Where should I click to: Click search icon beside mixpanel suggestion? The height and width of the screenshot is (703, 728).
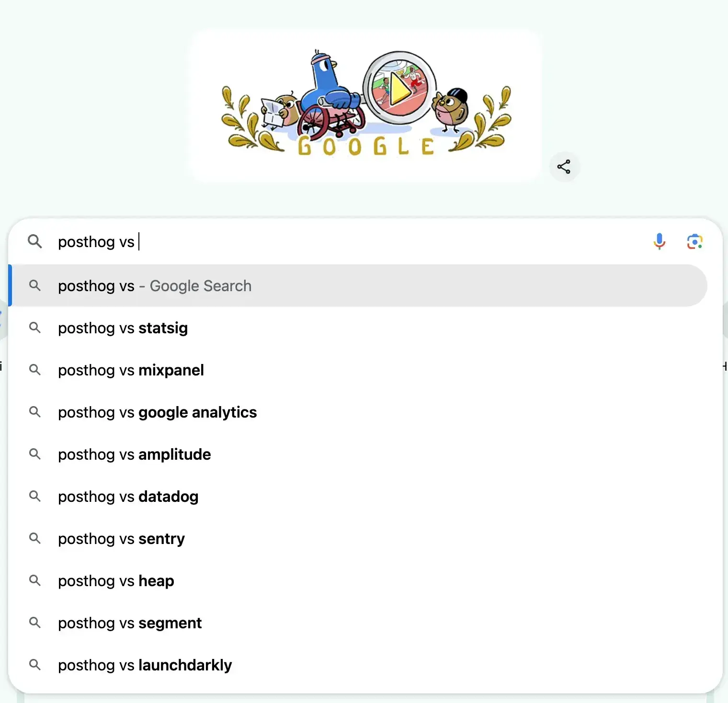[34, 370]
